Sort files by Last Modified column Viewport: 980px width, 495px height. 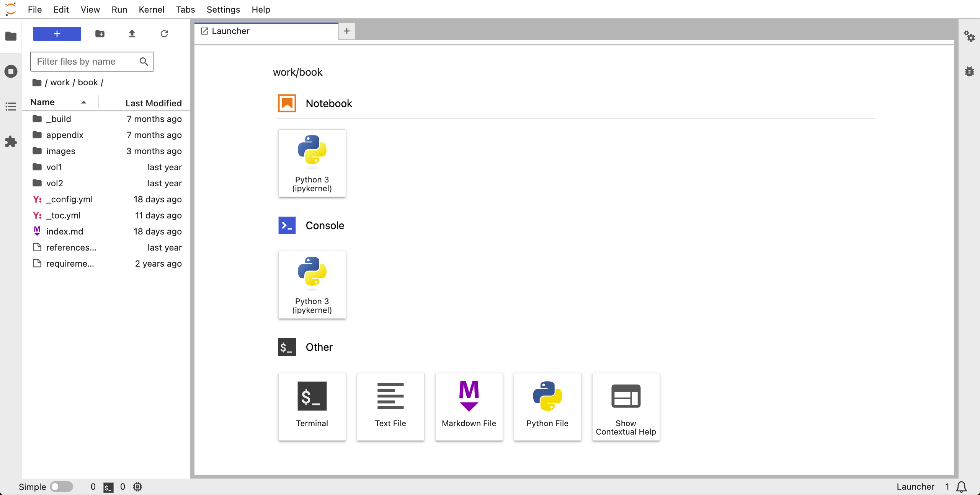tap(153, 103)
